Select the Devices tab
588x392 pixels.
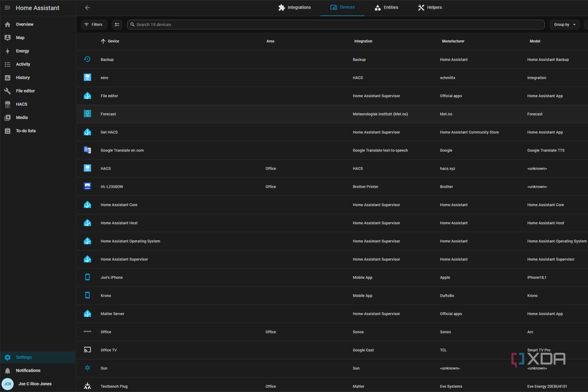click(x=342, y=7)
